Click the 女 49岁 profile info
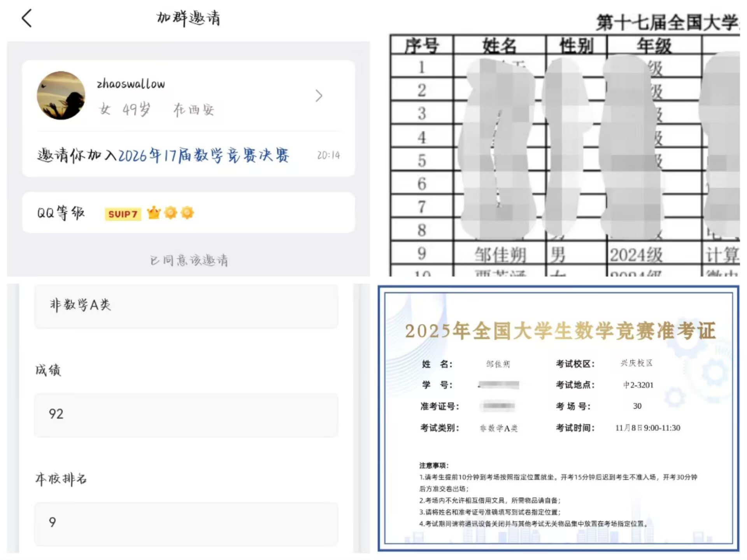The height and width of the screenshot is (560, 747). pos(124,109)
